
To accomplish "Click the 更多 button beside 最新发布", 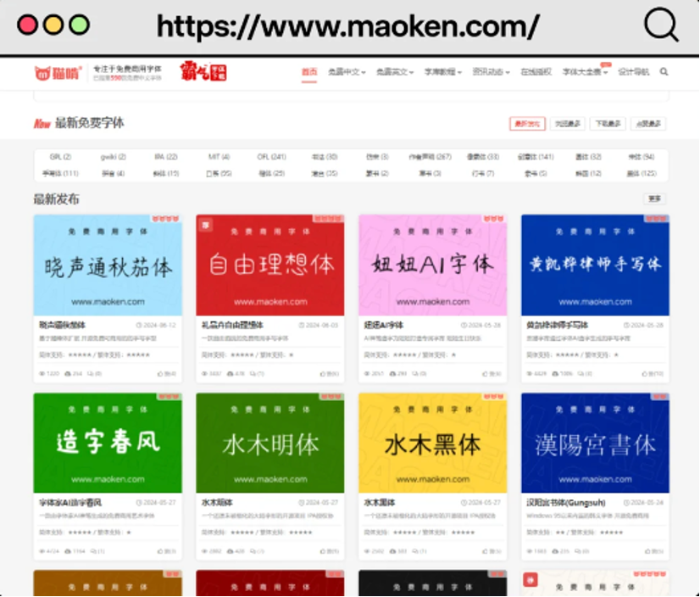I will (x=654, y=198).
